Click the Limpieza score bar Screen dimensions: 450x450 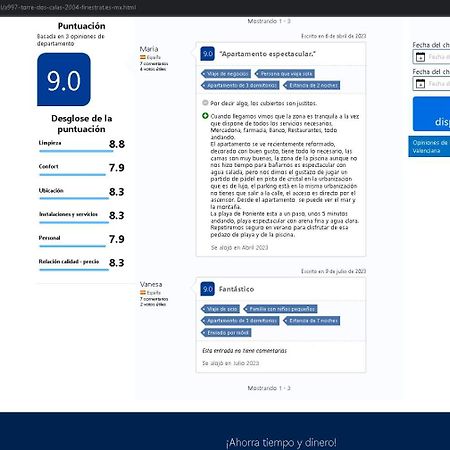coord(76,151)
